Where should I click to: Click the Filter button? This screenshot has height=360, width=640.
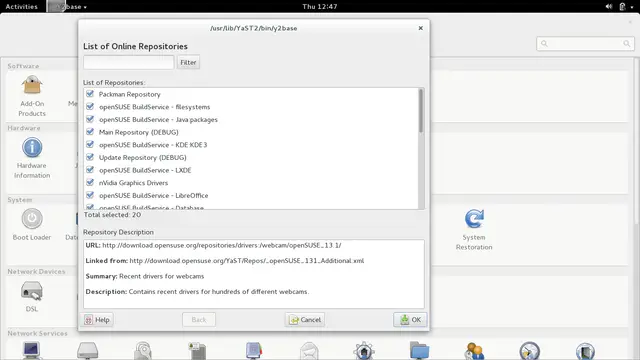tap(188, 62)
